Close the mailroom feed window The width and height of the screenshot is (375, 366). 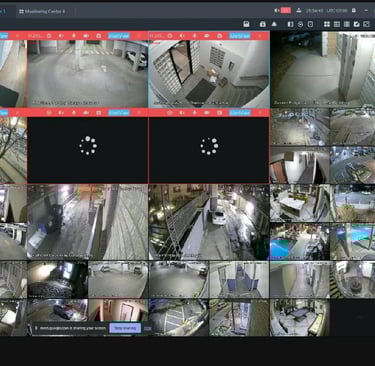point(260,36)
